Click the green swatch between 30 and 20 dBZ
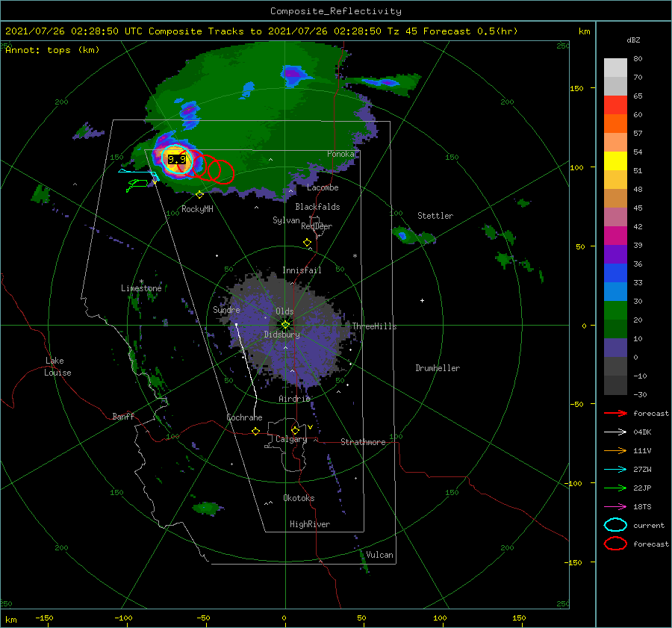Viewport: 672px width, 628px height. (615, 311)
